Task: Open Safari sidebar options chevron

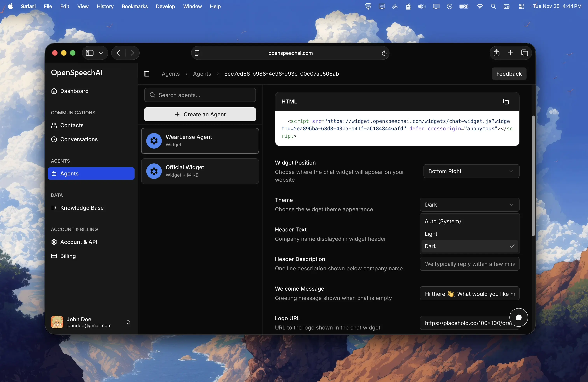Action: [101, 53]
